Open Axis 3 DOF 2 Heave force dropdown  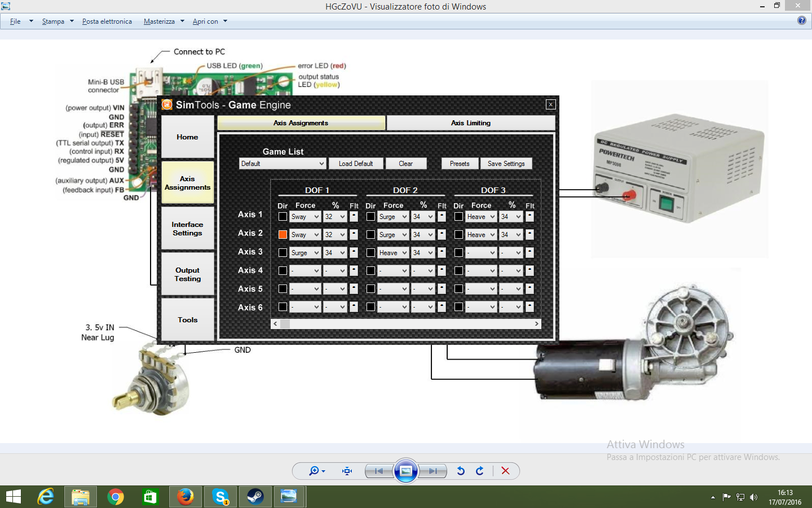pyautogui.click(x=393, y=253)
